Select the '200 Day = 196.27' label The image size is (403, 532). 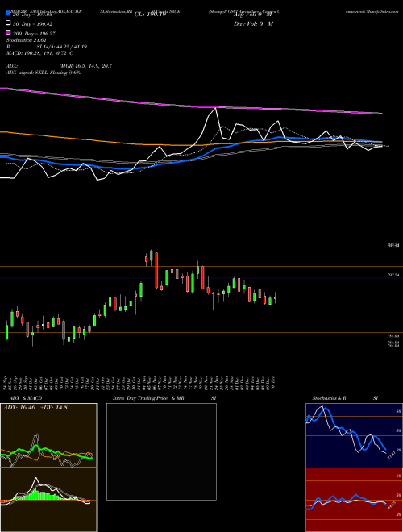pos(34,34)
